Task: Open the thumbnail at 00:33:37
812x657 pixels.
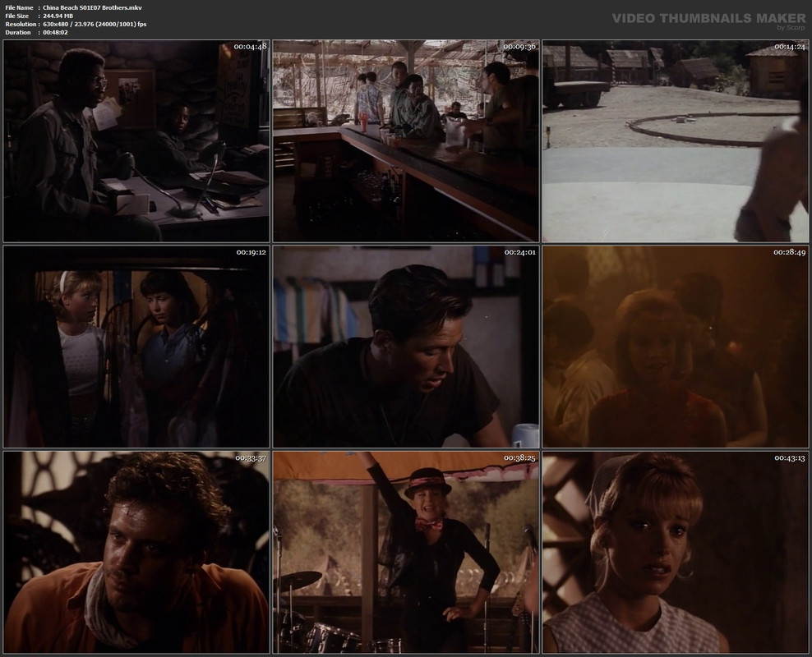Action: (136, 552)
